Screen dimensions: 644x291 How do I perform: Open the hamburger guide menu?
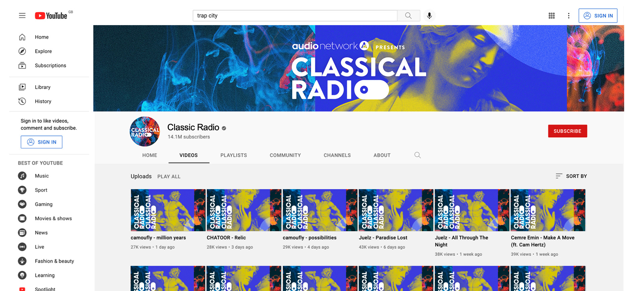tap(22, 15)
